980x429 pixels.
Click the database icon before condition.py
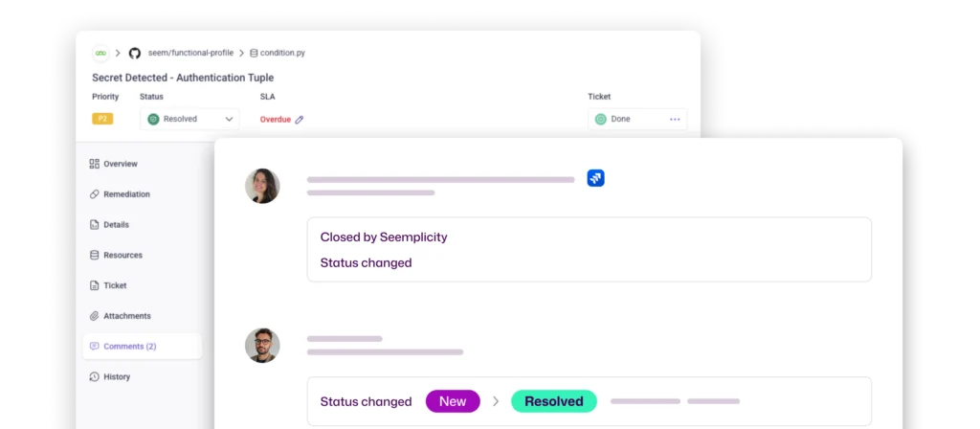254,53
